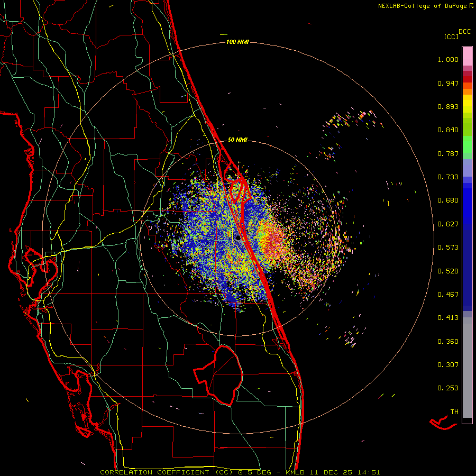
Task: Click the 0.307 scale label
Action: click(x=448, y=365)
